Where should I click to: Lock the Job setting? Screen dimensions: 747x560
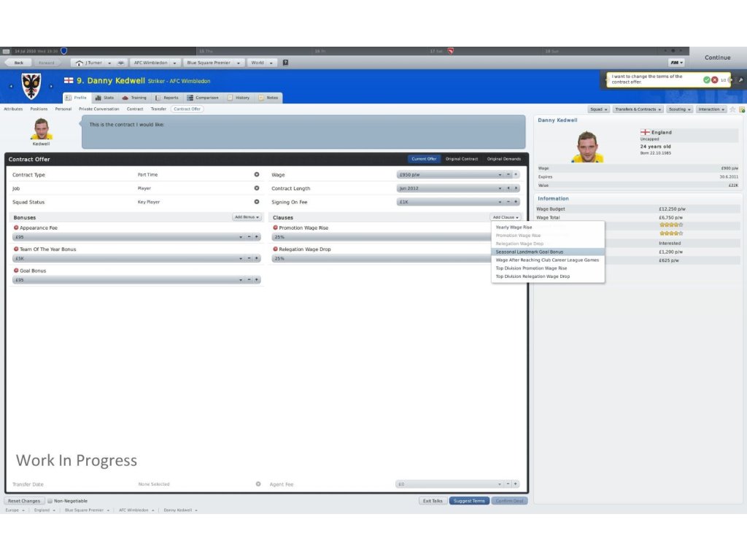tap(257, 188)
